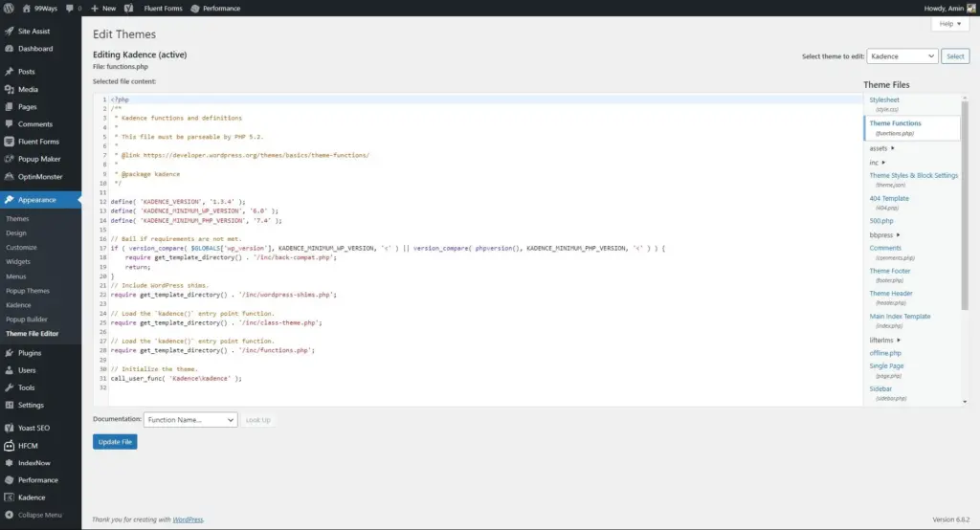
Task: Open Widgets submenu item
Action: point(18,262)
